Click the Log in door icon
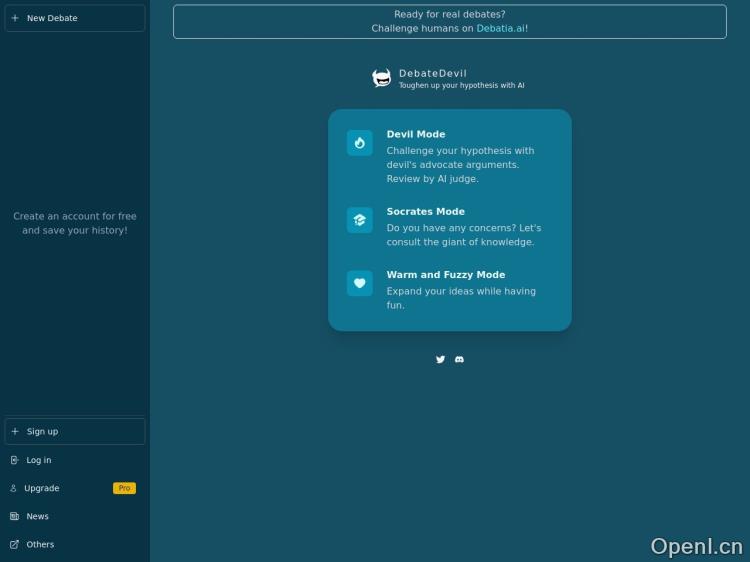The image size is (750, 562). pos(15,460)
